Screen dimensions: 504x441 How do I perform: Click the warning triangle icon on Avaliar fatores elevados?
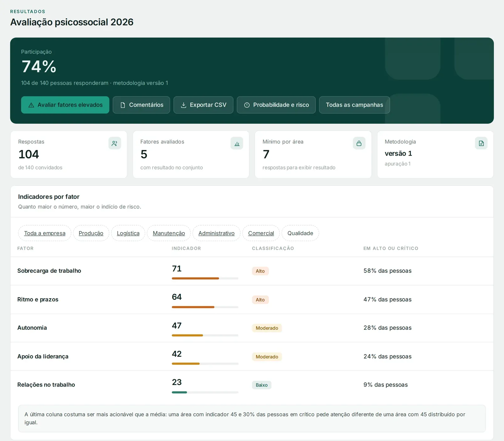click(x=31, y=105)
